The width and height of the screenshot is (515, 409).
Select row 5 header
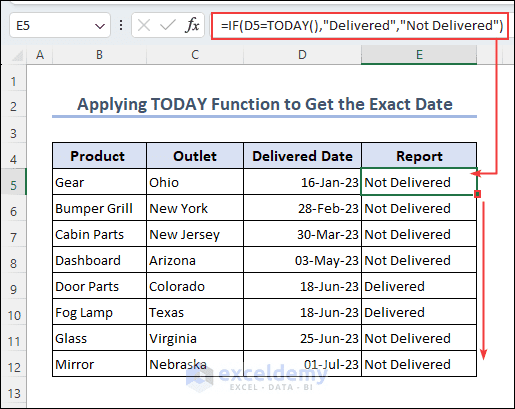tap(13, 182)
